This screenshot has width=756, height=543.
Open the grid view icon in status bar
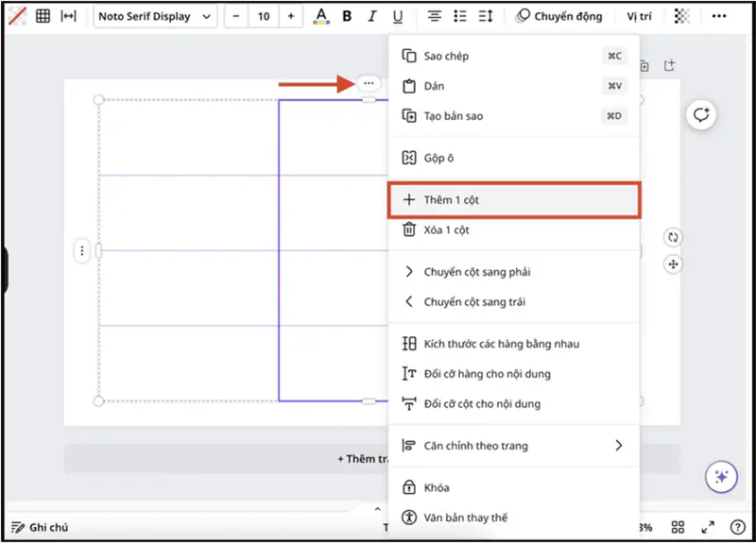[678, 527]
